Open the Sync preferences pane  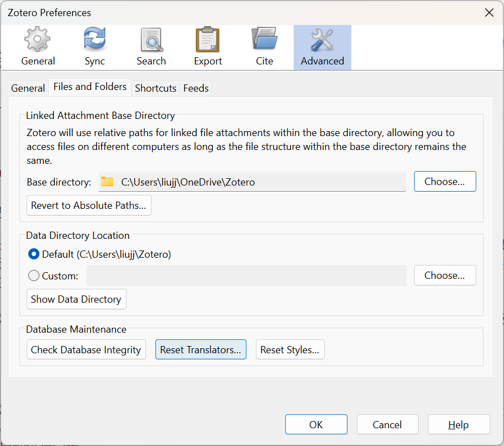[x=94, y=47]
